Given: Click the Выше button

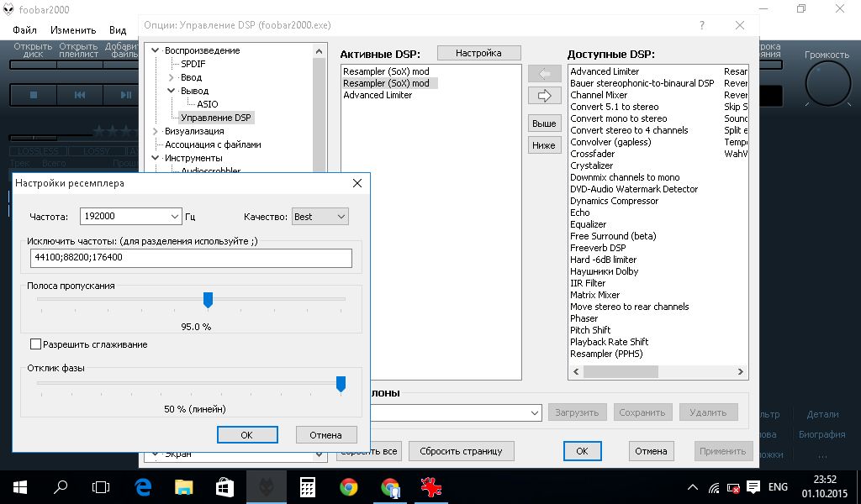Looking at the screenshot, I should point(544,123).
